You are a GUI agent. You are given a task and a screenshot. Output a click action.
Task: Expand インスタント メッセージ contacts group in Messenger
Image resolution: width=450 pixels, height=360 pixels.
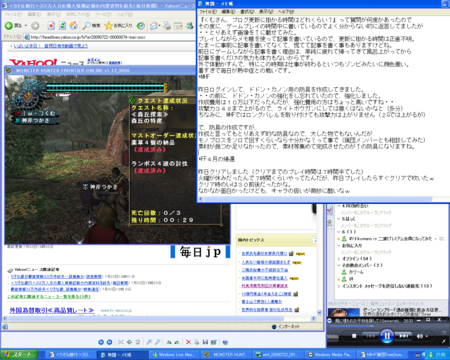click(339, 286)
